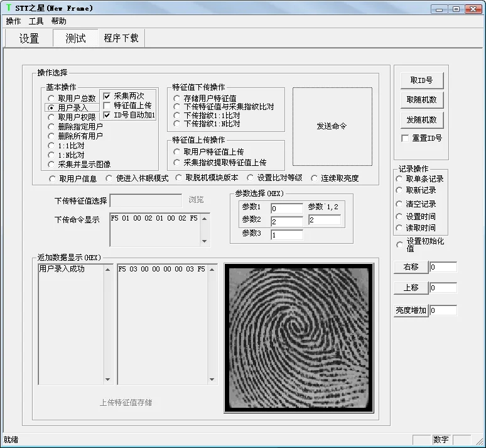Select 读取时间 record option
486x448 pixels.
416,228
